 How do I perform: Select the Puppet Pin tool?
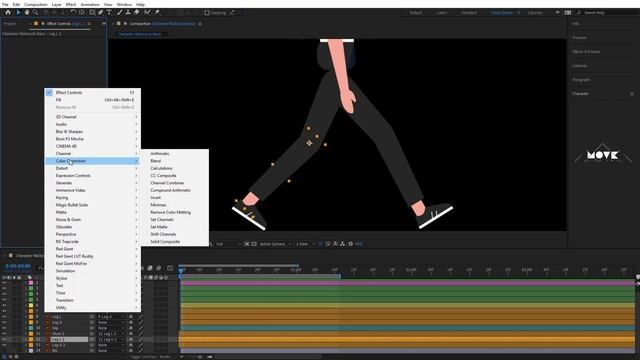pyautogui.click(x=157, y=13)
